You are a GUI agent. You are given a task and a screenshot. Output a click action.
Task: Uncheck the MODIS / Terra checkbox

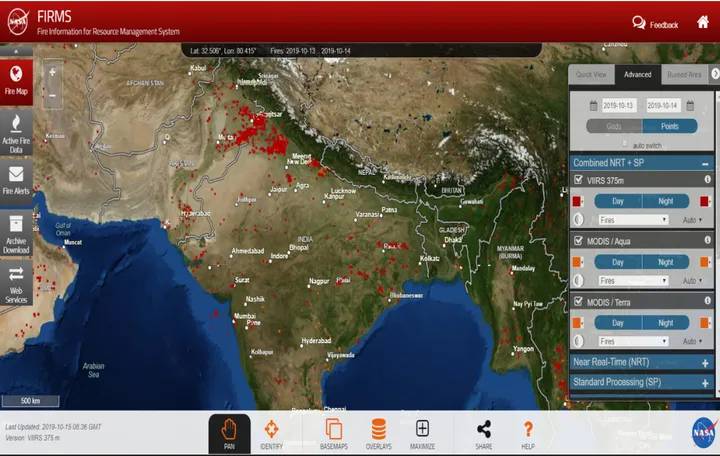(x=579, y=302)
